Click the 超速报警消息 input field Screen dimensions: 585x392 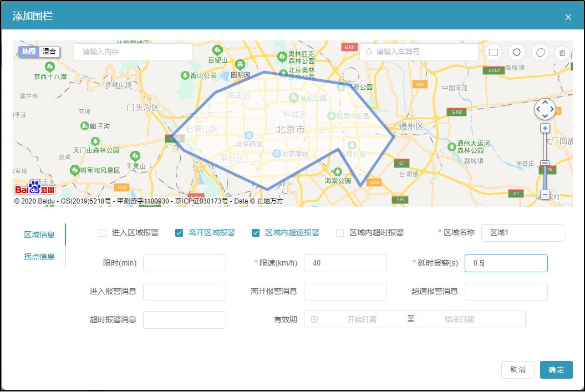[x=506, y=292]
